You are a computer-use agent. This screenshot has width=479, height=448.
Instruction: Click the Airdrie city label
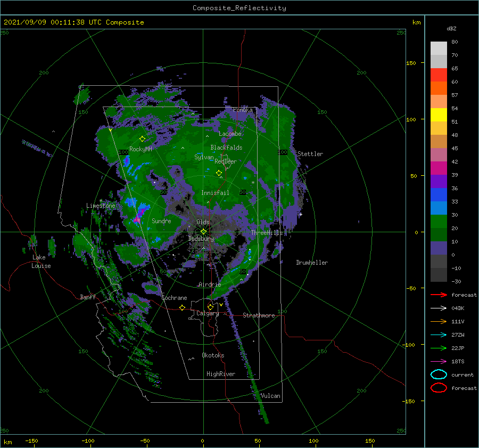click(x=210, y=284)
